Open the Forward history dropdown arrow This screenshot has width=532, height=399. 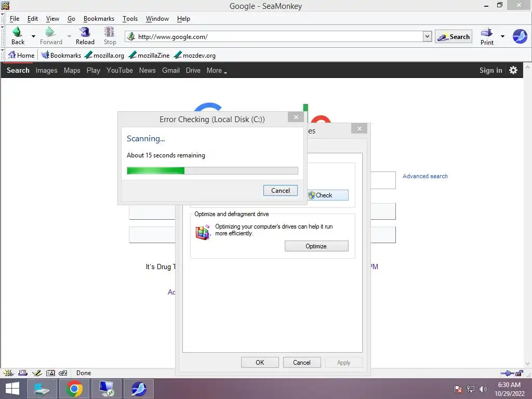pos(69,36)
